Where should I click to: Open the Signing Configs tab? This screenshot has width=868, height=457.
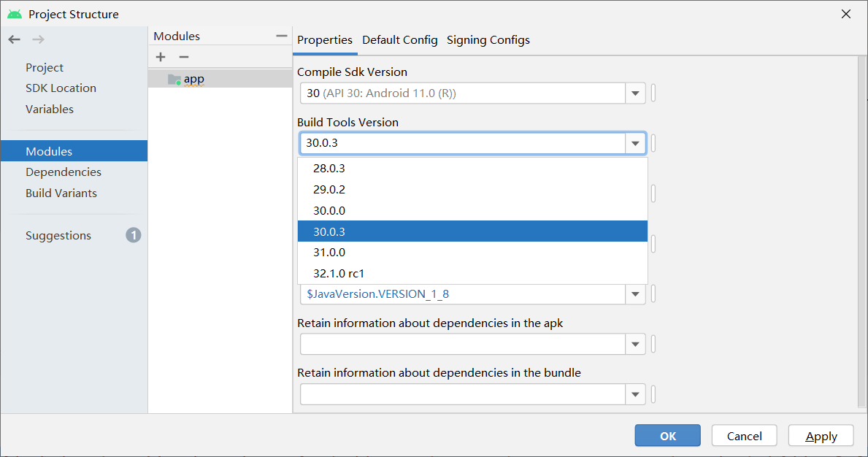[x=488, y=39]
